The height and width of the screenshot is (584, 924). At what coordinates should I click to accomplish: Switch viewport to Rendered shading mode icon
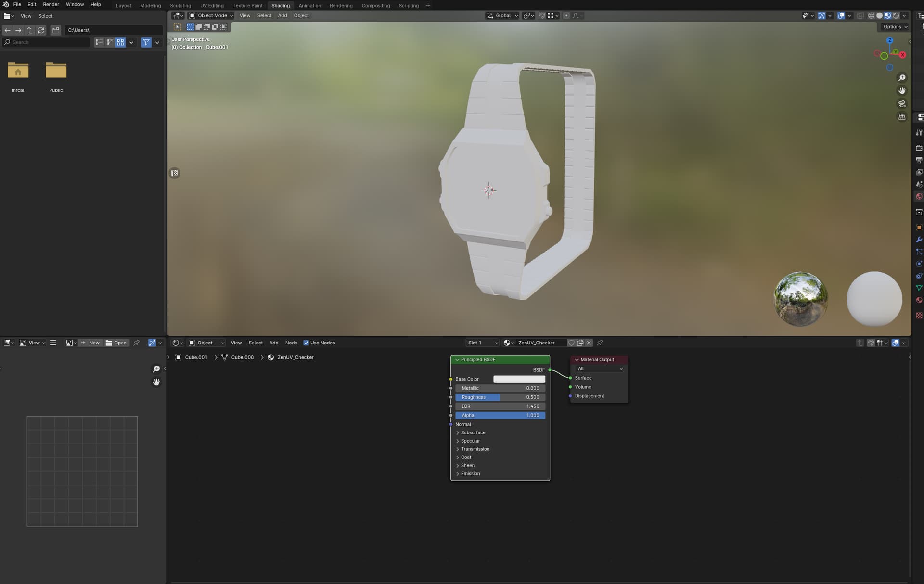pos(896,15)
